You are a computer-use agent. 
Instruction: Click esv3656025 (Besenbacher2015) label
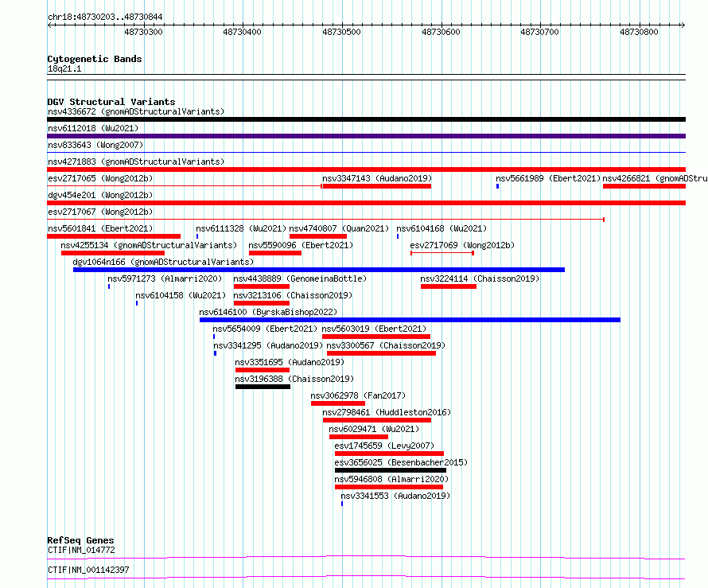401,462
